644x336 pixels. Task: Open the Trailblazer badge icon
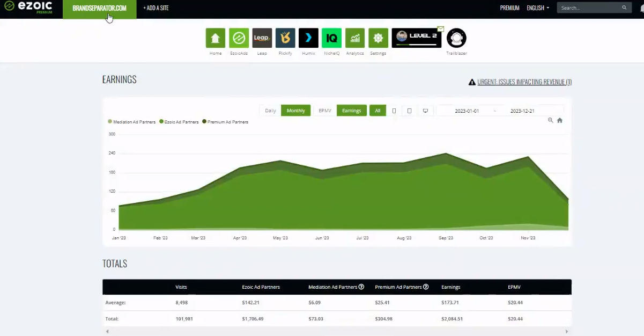click(456, 38)
